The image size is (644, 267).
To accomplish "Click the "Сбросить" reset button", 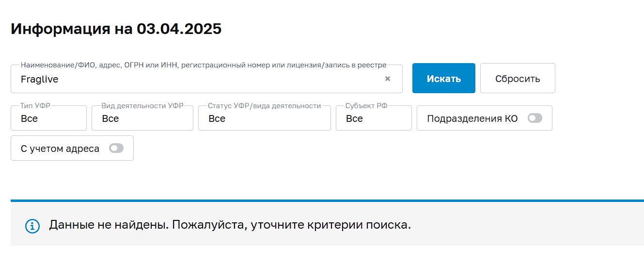I will coord(518,79).
